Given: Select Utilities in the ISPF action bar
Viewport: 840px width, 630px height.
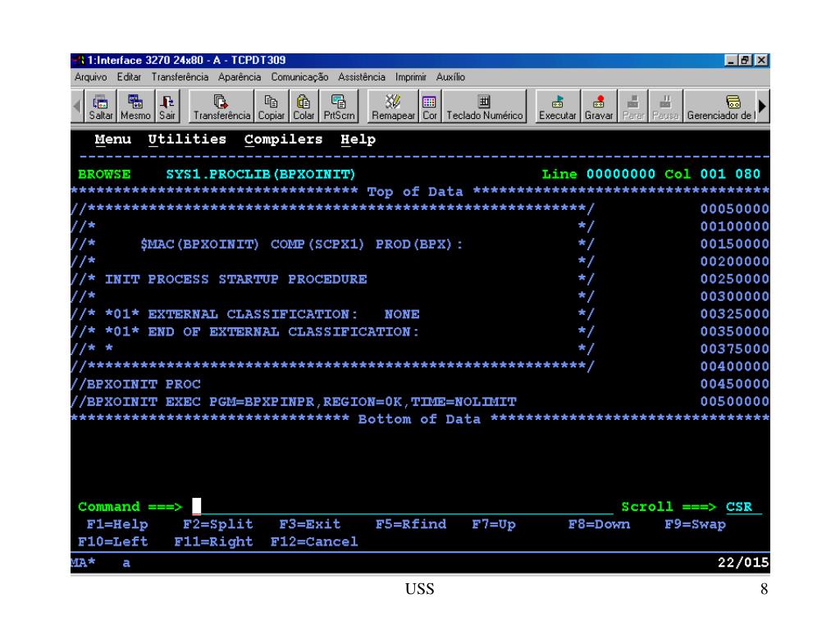Looking at the screenshot, I should (x=187, y=139).
